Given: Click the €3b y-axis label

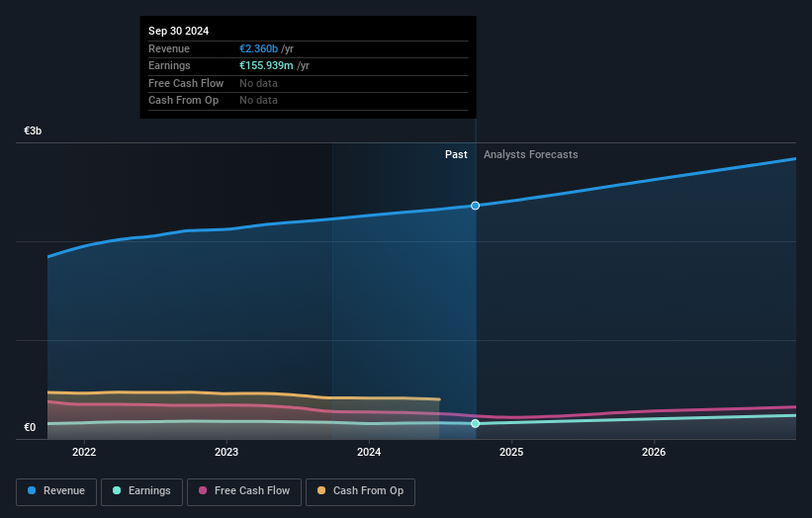Looking at the screenshot, I should [x=33, y=130].
